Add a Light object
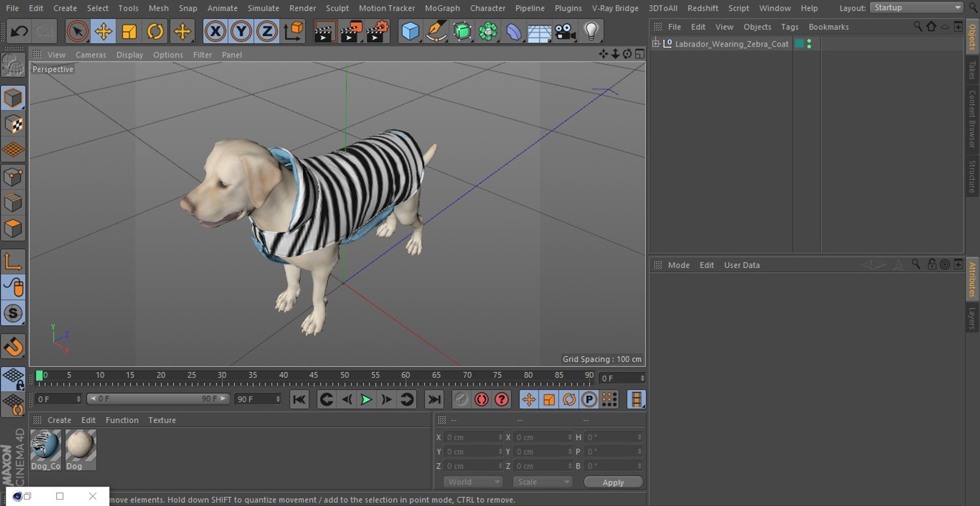Image resolution: width=980 pixels, height=506 pixels. tap(591, 32)
